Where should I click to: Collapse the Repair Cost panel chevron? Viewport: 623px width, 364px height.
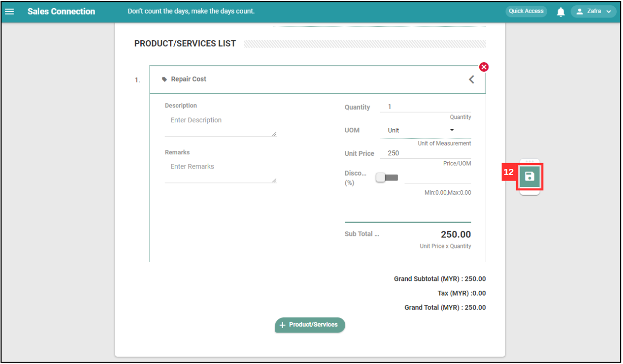click(x=471, y=79)
